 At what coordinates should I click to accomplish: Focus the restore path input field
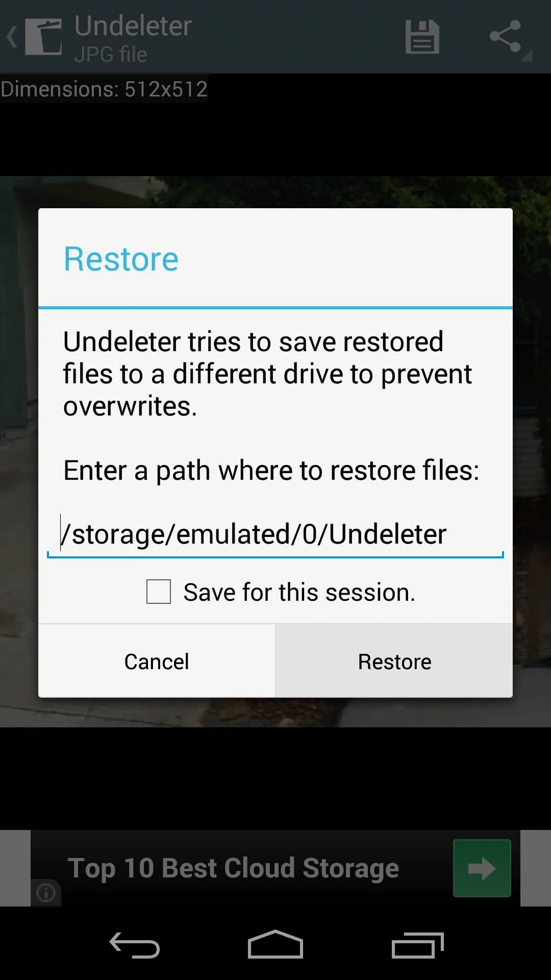coord(275,535)
